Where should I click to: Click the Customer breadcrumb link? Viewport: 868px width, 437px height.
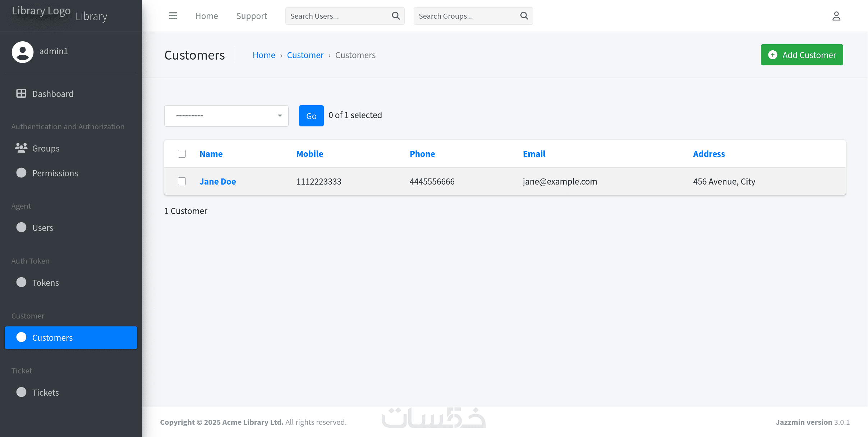305,55
